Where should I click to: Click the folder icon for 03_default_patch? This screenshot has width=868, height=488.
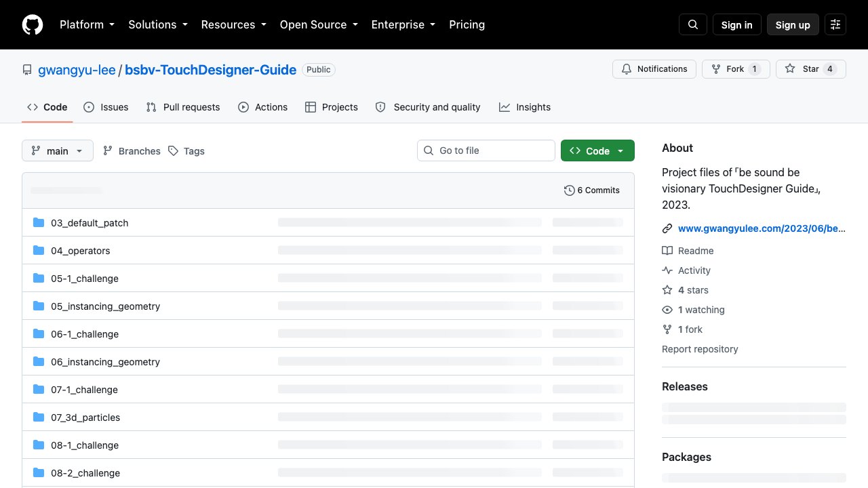[39, 223]
